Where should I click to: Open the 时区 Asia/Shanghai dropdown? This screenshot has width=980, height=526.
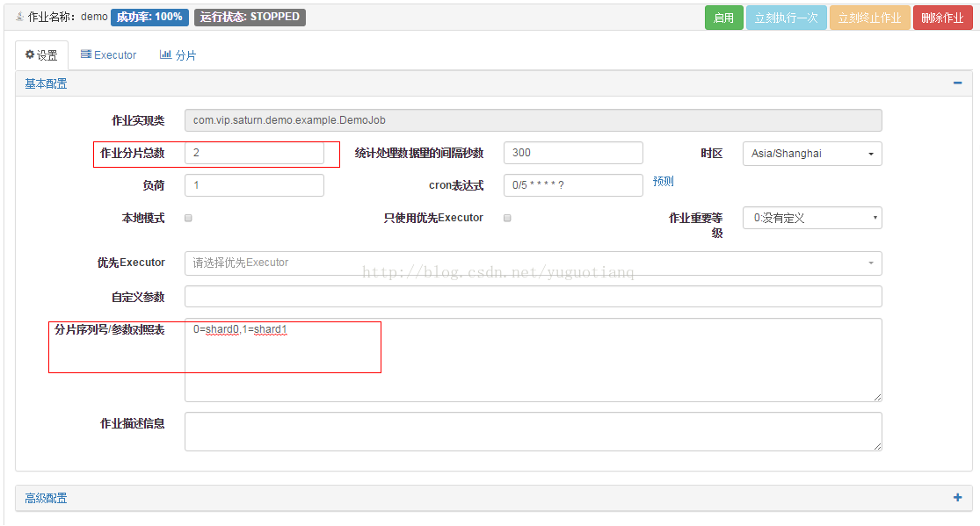pos(812,154)
